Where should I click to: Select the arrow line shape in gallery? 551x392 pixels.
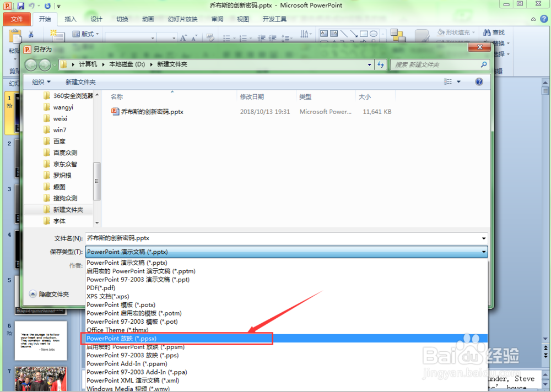click(x=354, y=34)
